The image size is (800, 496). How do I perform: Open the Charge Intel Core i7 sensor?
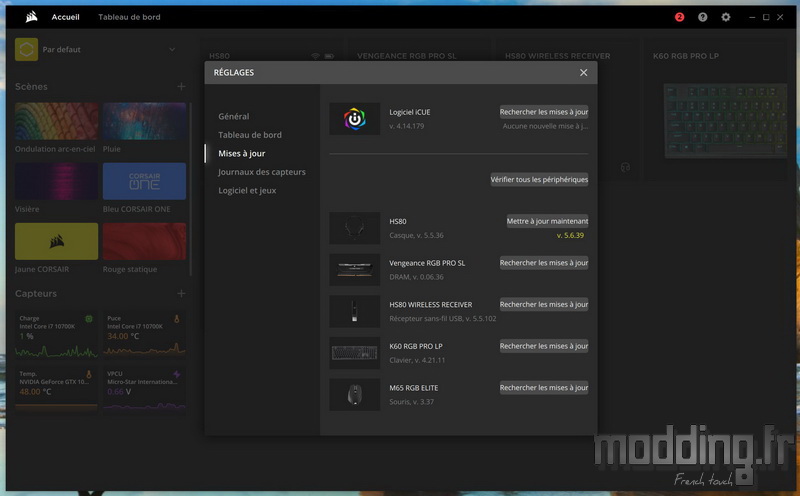coord(56,335)
